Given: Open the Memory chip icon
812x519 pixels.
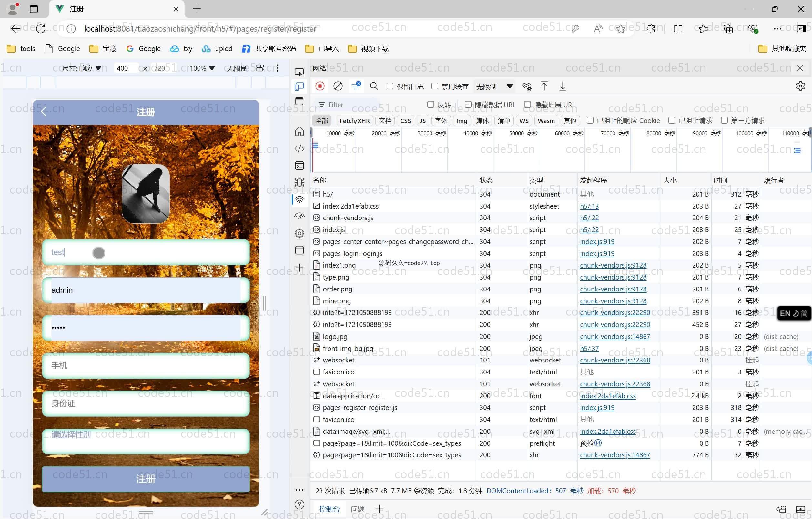Looking at the screenshot, I should [299, 233].
